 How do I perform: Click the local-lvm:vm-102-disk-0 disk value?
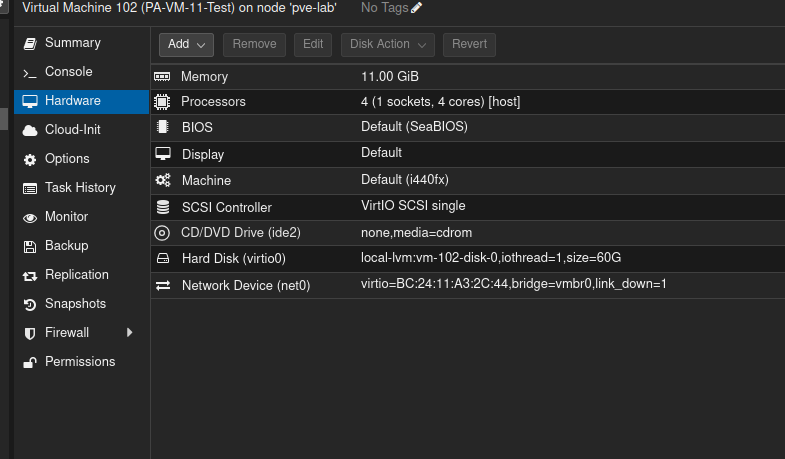pyautogui.click(x=491, y=258)
